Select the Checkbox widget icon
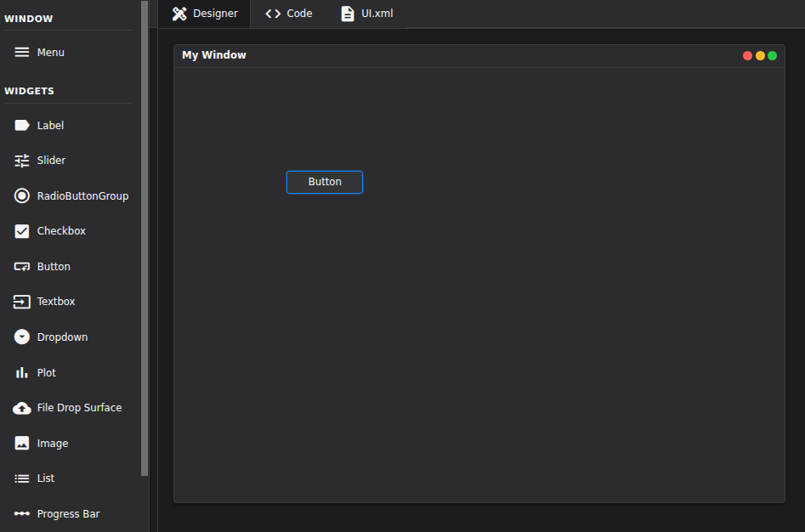 60,230
